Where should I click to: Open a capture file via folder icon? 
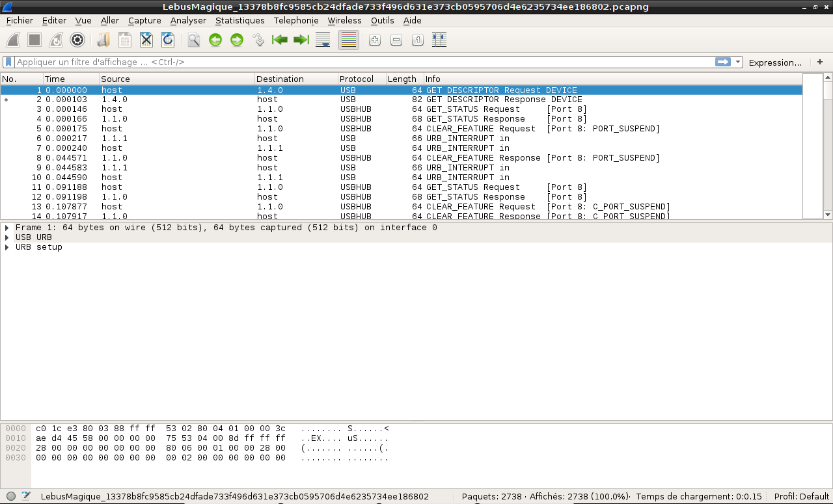click(103, 40)
